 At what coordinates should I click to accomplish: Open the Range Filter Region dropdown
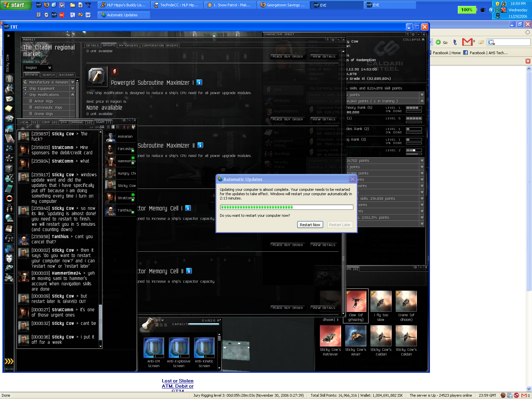(38, 67)
